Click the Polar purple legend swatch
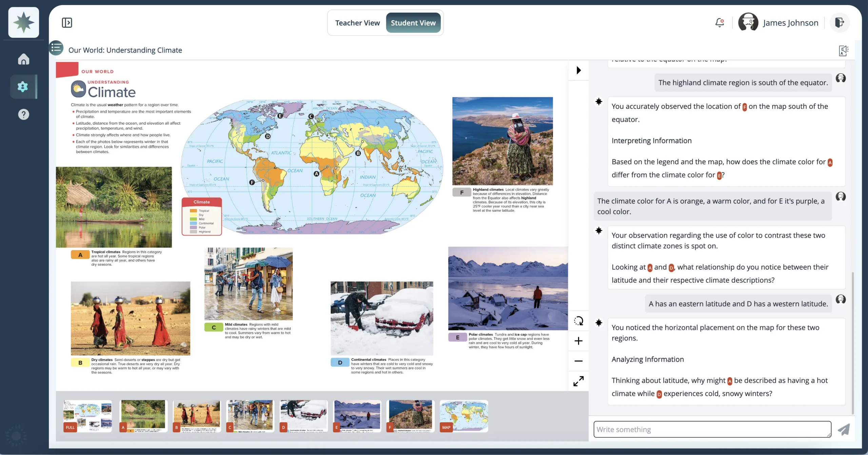 [193, 227]
